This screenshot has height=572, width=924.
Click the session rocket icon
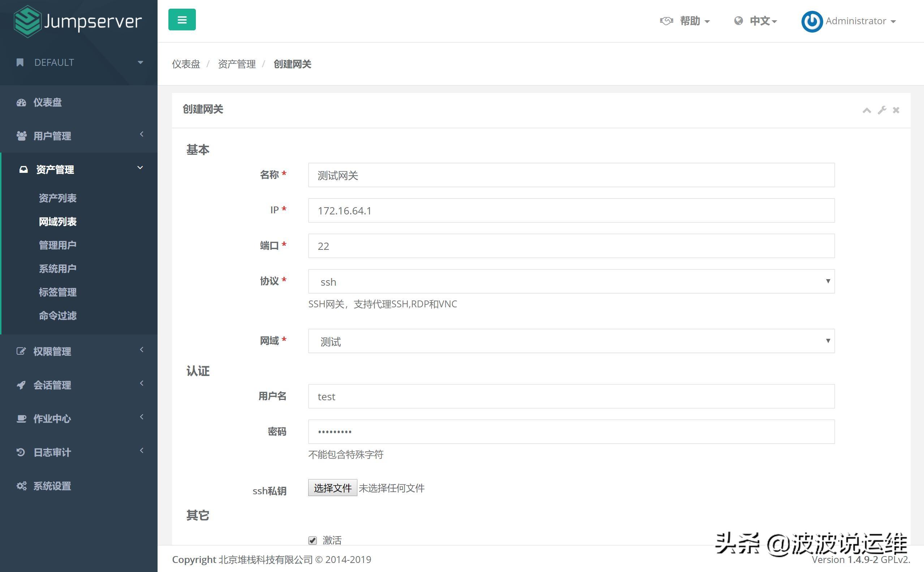pos(21,385)
